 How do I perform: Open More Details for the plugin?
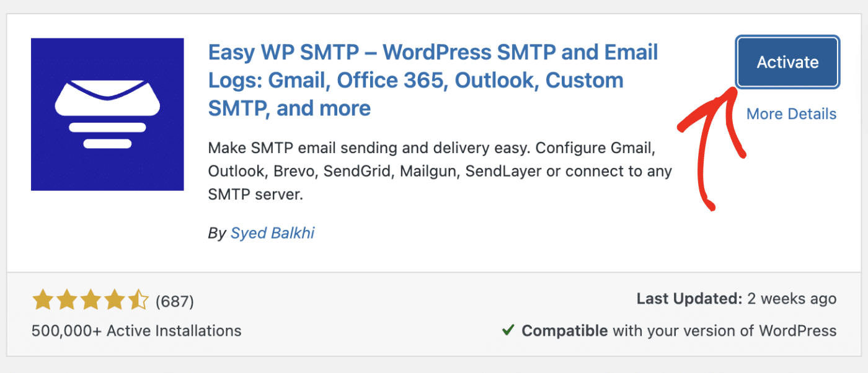[x=791, y=114]
